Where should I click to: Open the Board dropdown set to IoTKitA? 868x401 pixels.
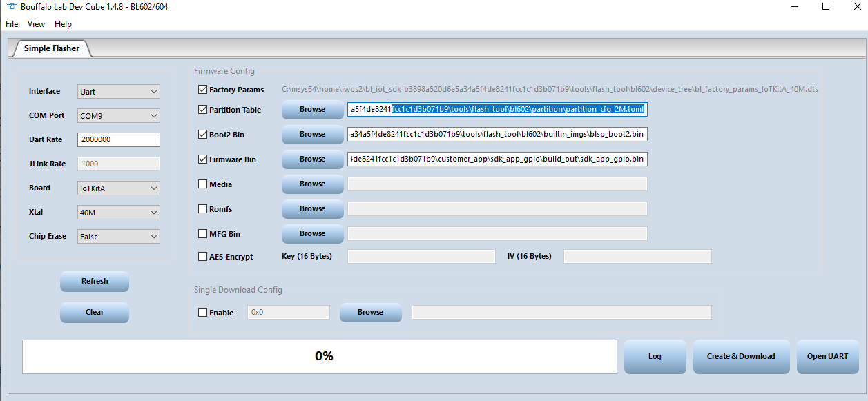click(118, 188)
